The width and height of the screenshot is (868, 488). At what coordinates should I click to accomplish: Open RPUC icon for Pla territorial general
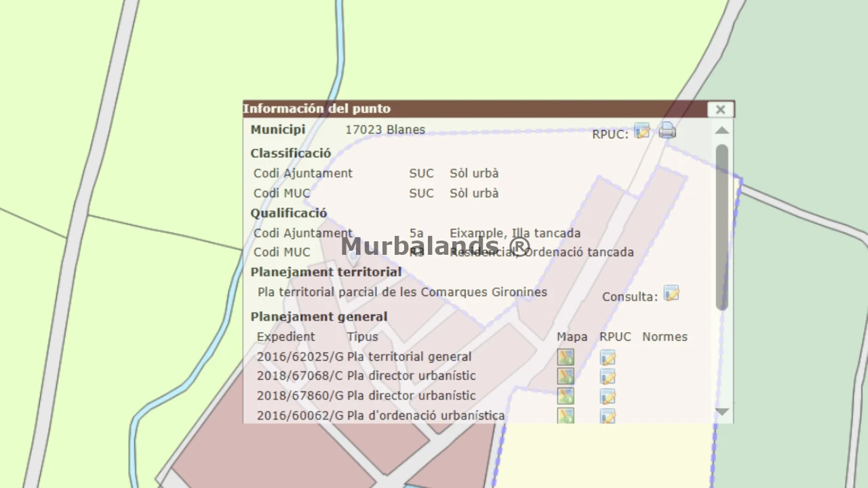click(608, 357)
